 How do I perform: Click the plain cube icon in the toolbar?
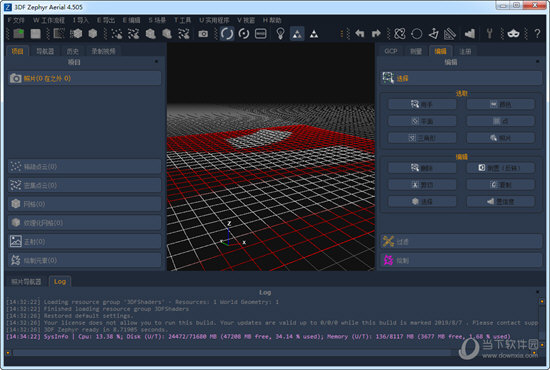93,34
